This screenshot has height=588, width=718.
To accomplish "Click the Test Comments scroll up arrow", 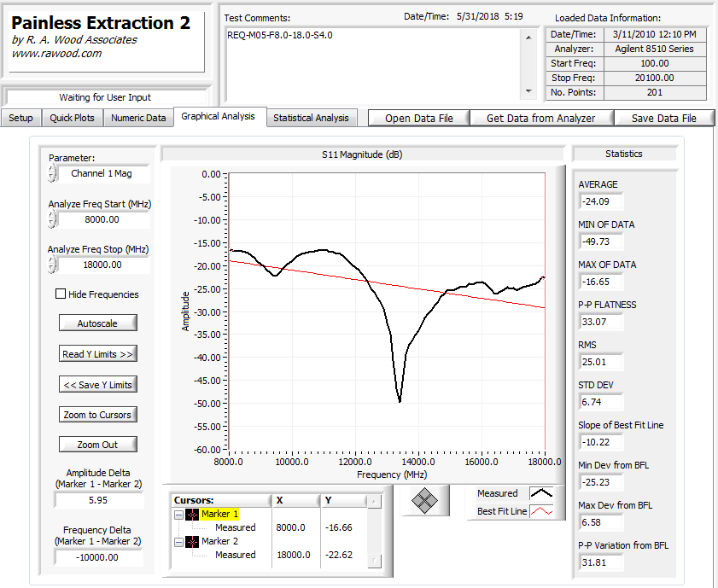I will click(x=528, y=38).
